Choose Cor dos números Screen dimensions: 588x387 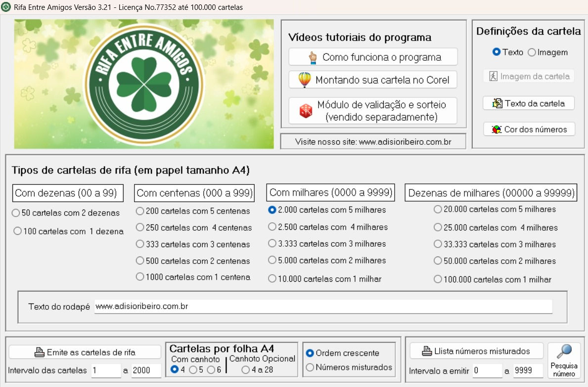coord(529,129)
